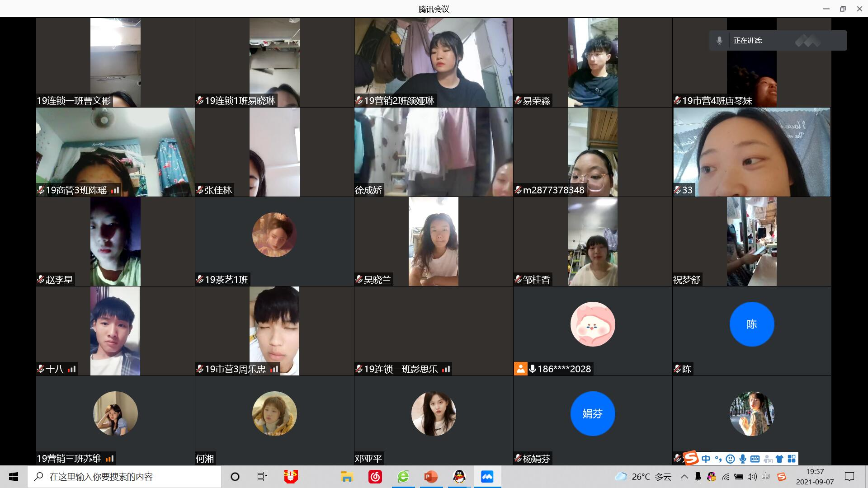Open the Sogou toolbox grid icon
This screenshot has width=868, height=488.
[x=792, y=459]
